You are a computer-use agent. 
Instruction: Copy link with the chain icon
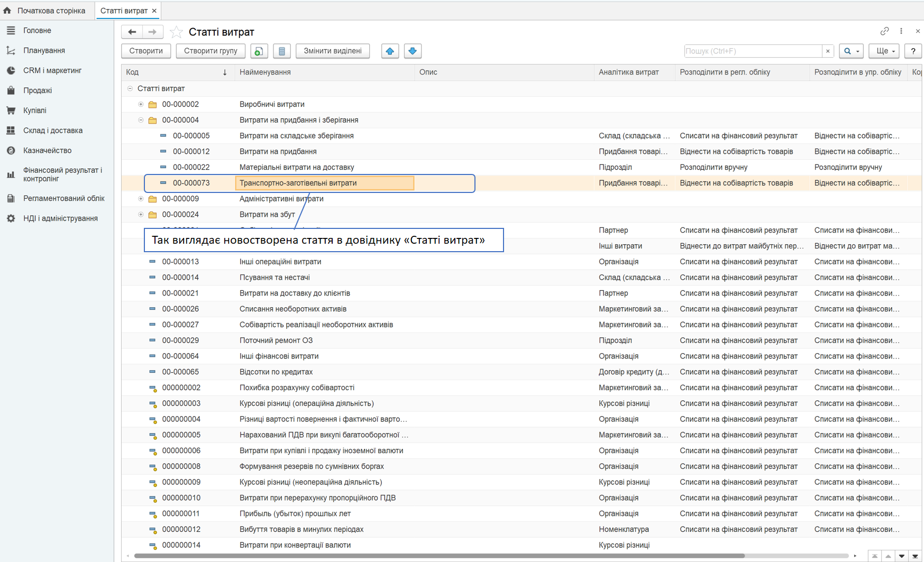(x=884, y=31)
